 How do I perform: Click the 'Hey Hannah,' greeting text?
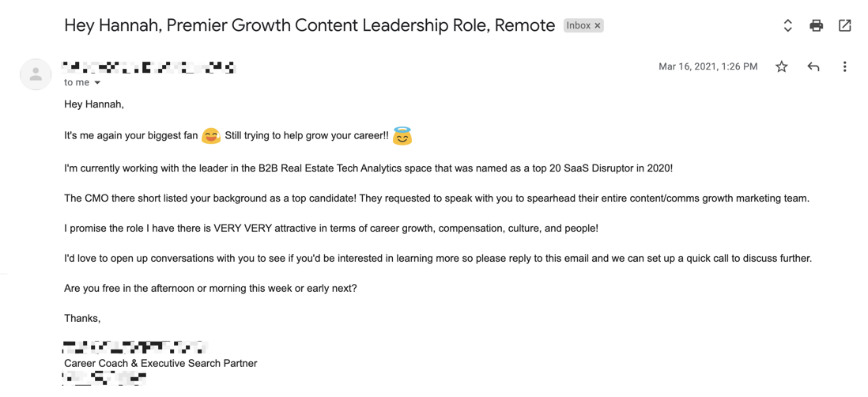[x=93, y=104]
